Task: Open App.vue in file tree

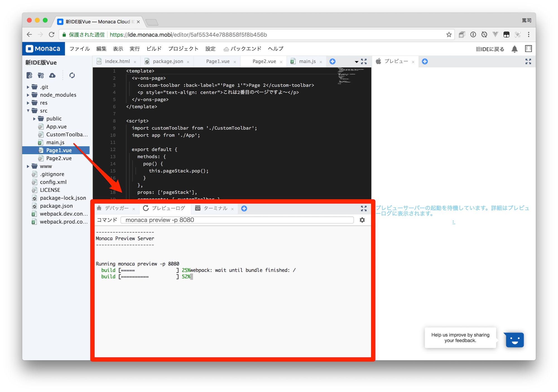Action: (x=56, y=127)
